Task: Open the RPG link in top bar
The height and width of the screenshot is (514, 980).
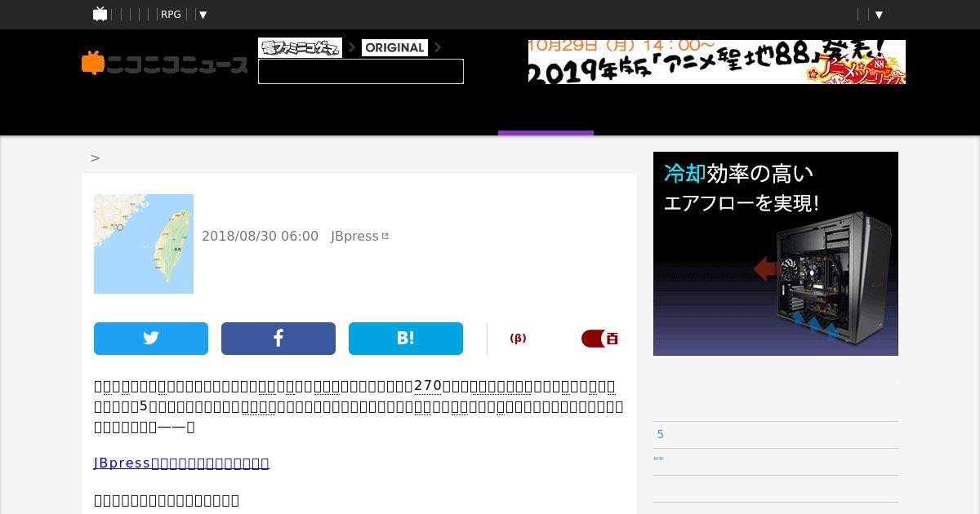Action: (171, 15)
